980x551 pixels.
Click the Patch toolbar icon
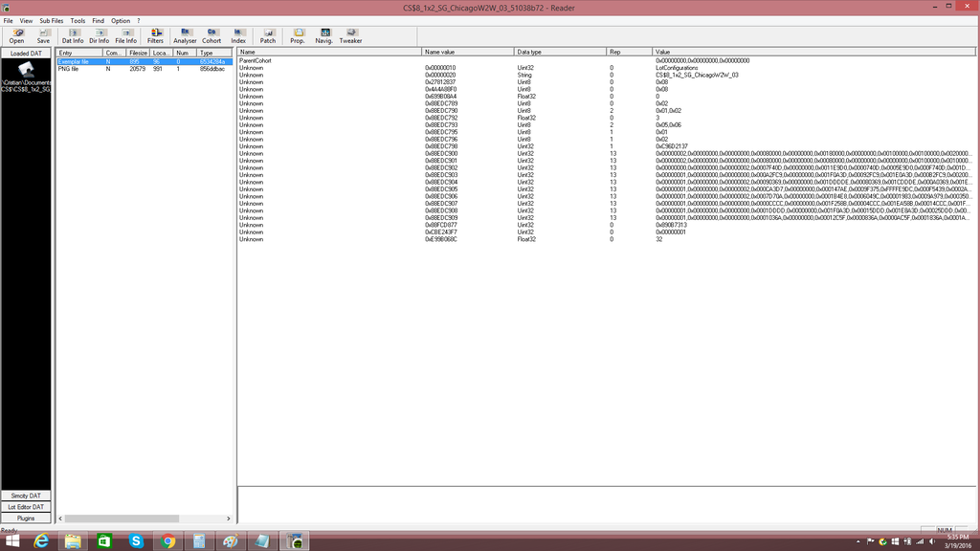268,35
